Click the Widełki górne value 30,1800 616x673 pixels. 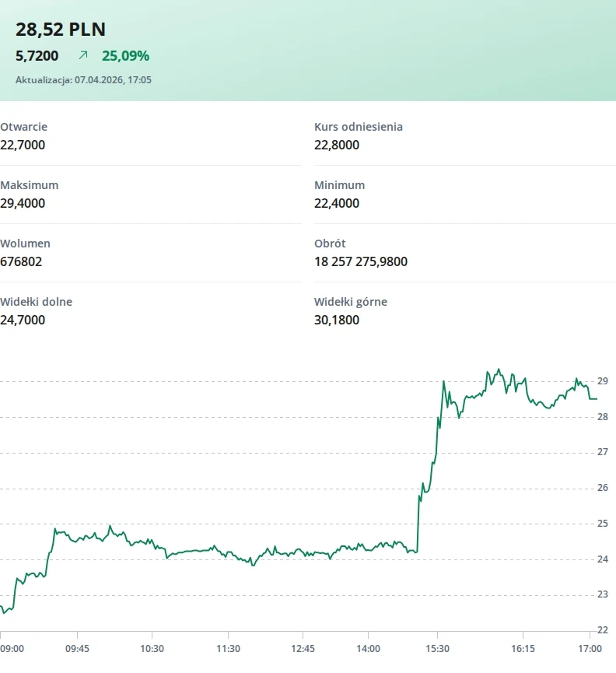[337, 320]
